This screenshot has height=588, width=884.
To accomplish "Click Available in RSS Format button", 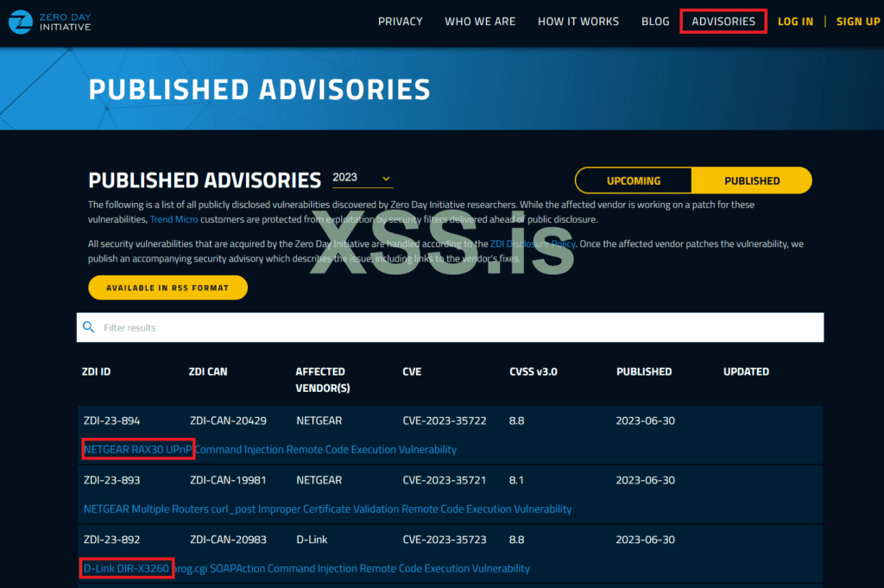I will (168, 288).
